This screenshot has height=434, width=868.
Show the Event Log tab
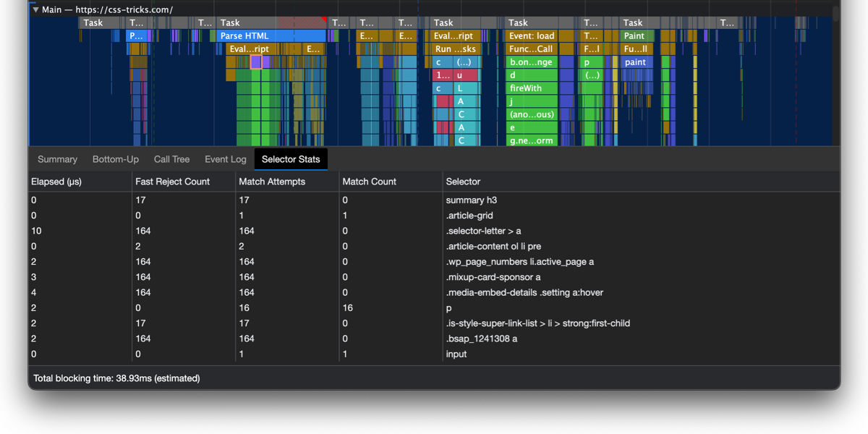[x=225, y=159]
